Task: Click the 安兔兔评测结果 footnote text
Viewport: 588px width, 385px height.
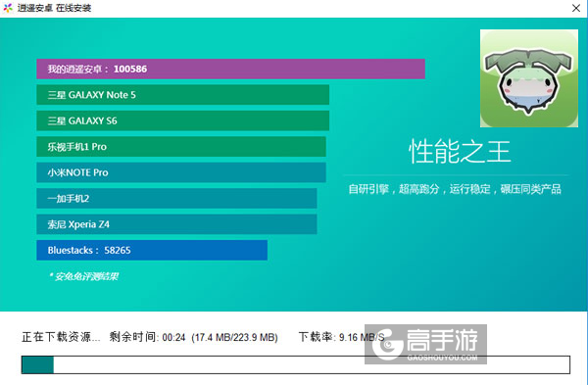Action: pos(83,276)
